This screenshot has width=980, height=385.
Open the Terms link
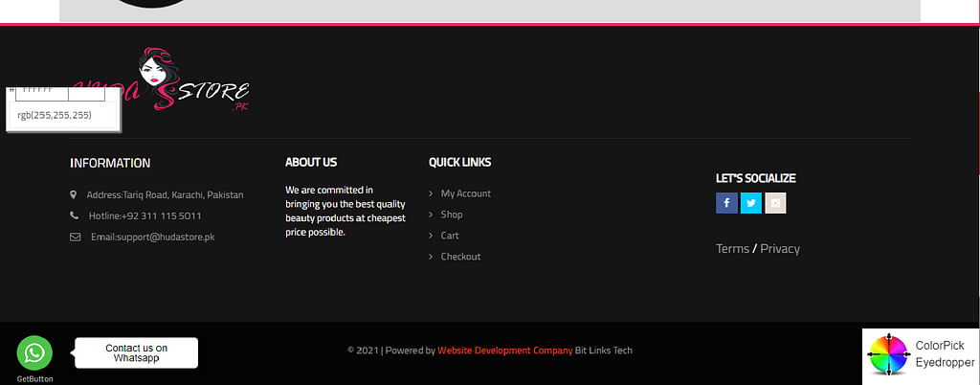pos(732,249)
